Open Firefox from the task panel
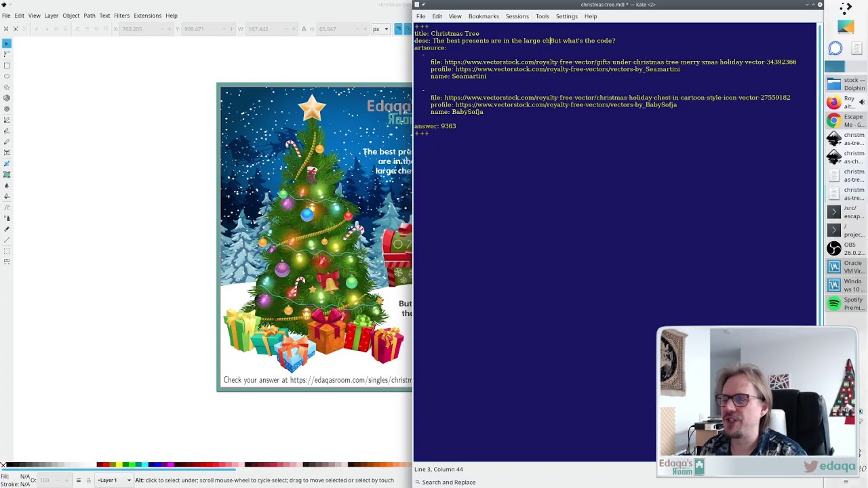Screen dimensions: 868x488 (x=846, y=102)
